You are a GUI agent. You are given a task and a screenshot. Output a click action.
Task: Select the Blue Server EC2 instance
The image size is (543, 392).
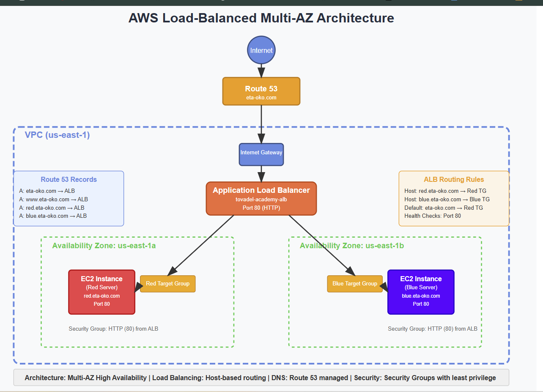point(421,292)
